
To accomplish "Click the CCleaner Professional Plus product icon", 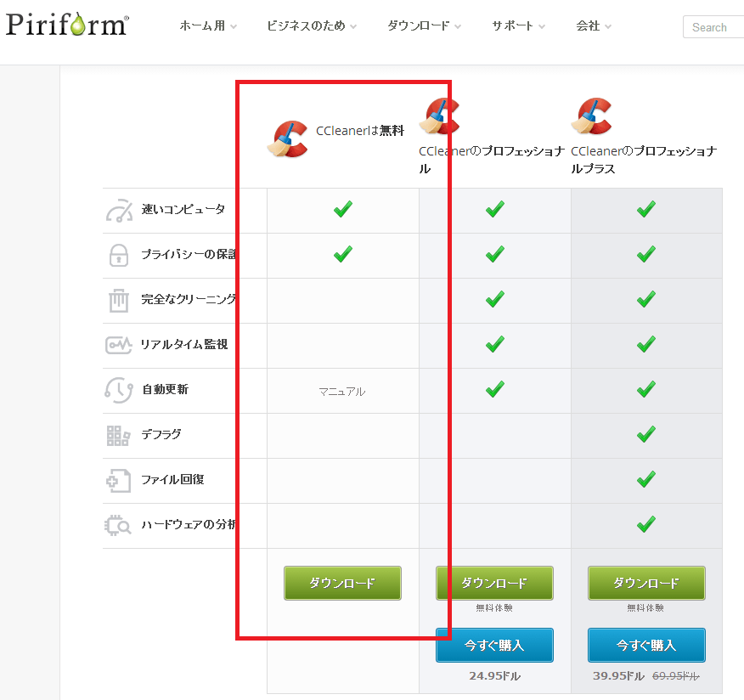I will pyautogui.click(x=591, y=116).
